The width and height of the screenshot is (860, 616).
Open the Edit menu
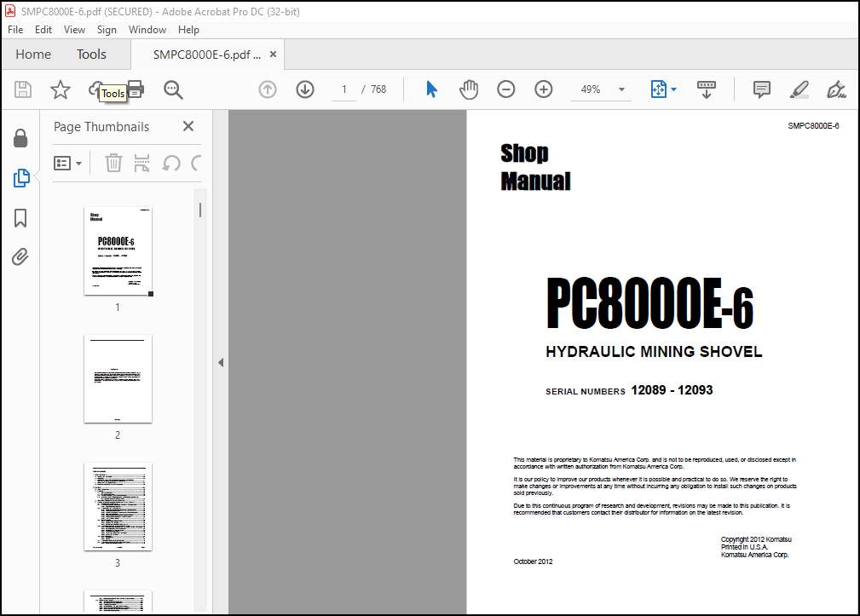(x=43, y=30)
